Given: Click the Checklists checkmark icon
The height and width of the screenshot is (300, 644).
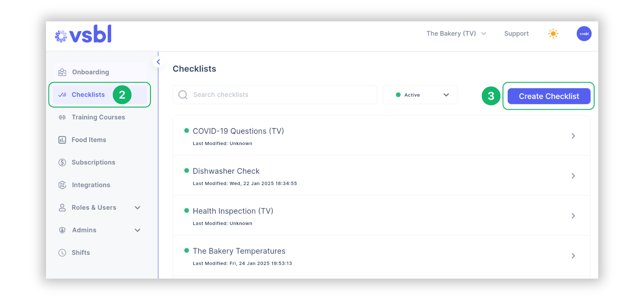Looking at the screenshot, I should point(63,94).
